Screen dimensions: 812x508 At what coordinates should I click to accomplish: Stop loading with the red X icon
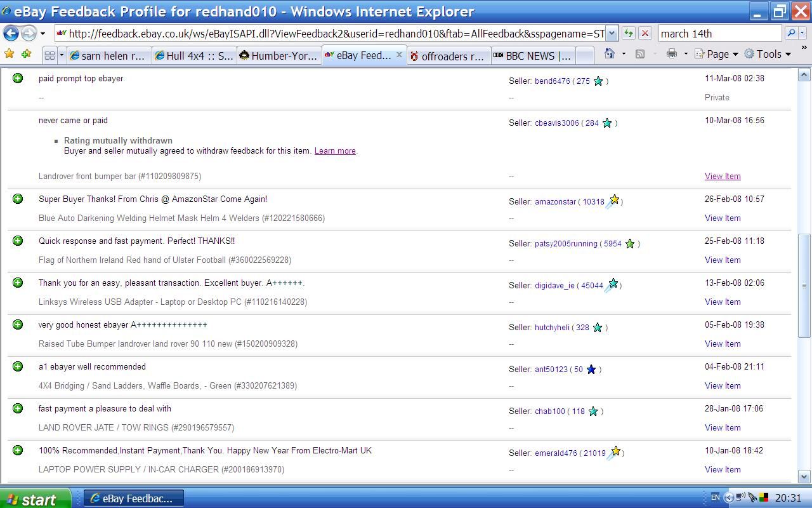[645, 34]
